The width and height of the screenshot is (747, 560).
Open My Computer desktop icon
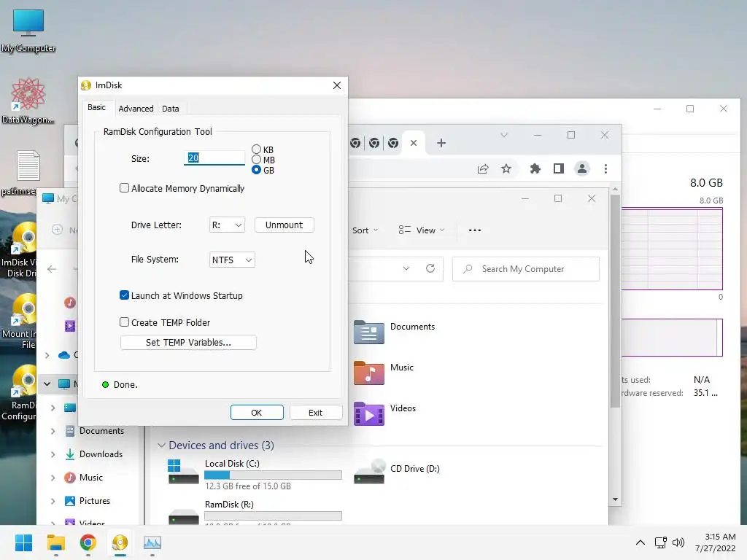pos(28,31)
